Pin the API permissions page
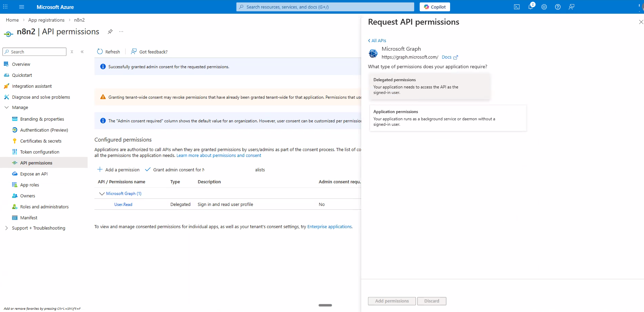Image resolution: width=644 pixels, height=312 pixels. pyautogui.click(x=110, y=31)
